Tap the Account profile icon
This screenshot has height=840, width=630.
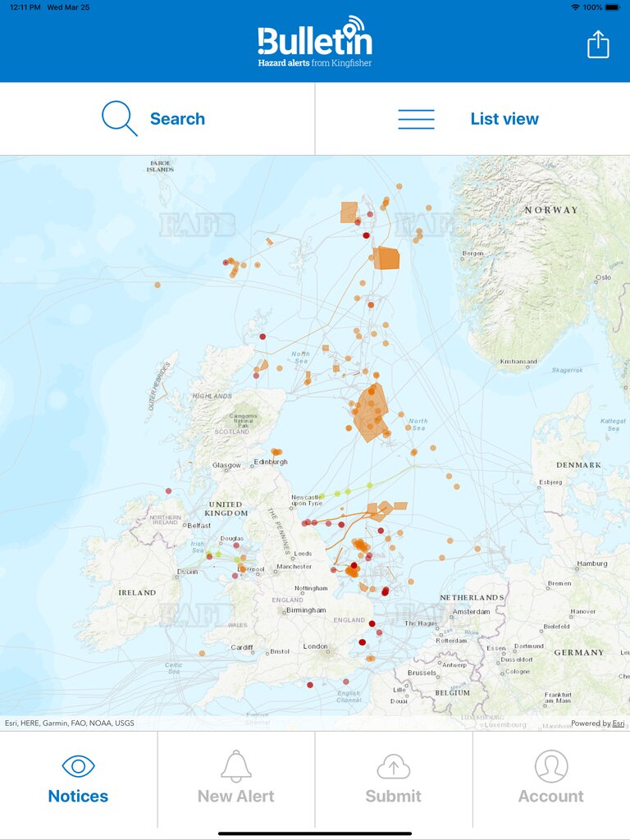click(x=551, y=766)
